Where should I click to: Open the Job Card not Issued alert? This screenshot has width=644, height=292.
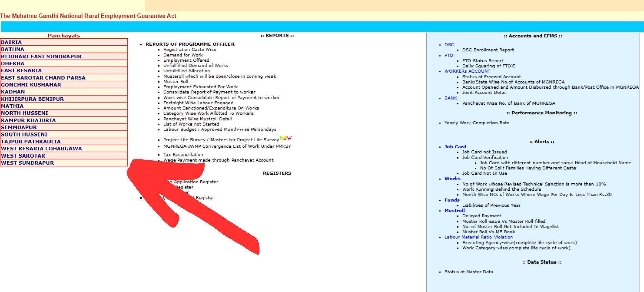[x=484, y=152]
